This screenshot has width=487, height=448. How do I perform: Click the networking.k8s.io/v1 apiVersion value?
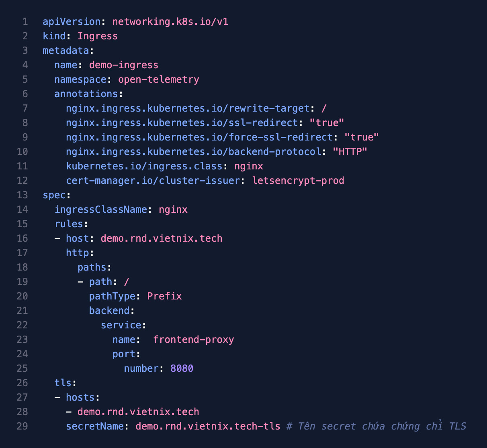pyautogui.click(x=170, y=22)
